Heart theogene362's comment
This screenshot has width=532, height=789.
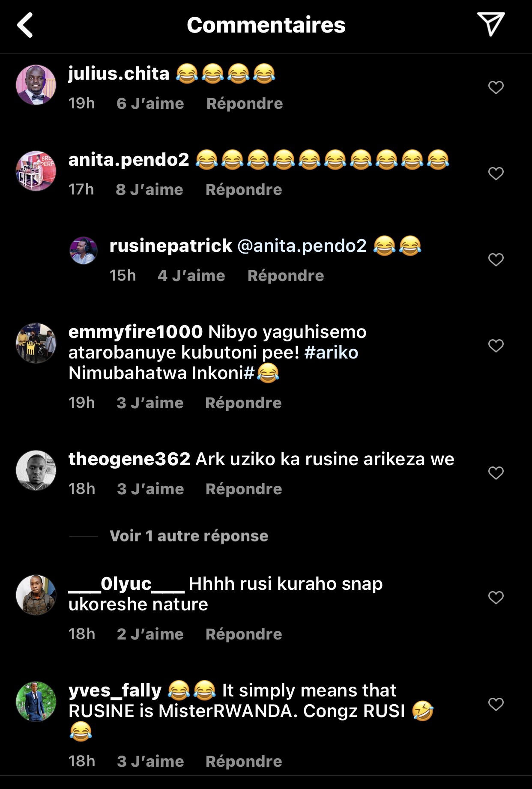(x=496, y=473)
